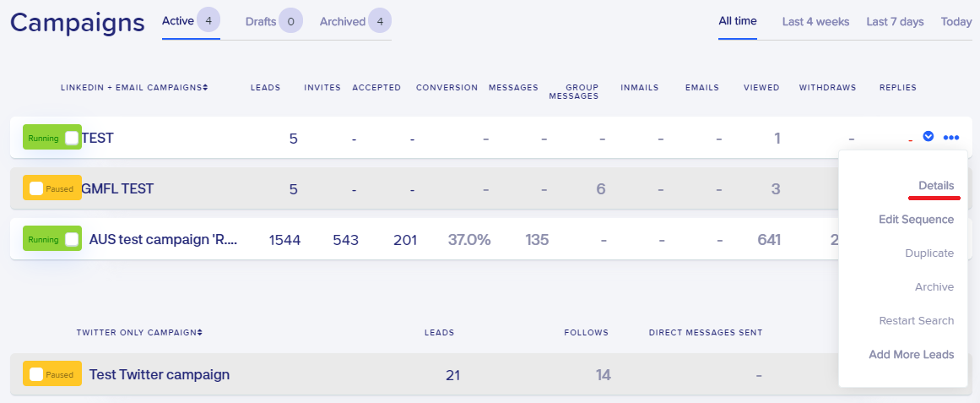
Task: Click the blue chevron circle icon on TEST row
Action: [929, 136]
